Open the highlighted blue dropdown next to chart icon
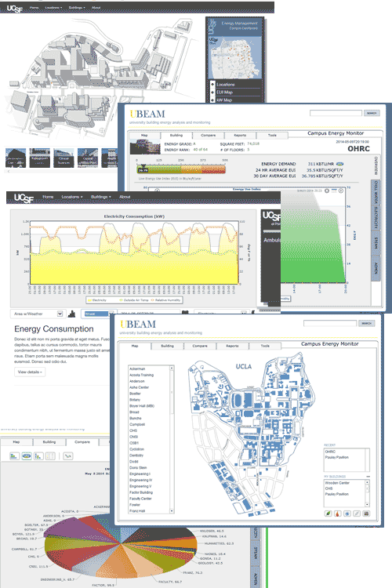Screen dimensions: 392x588 click(97, 314)
